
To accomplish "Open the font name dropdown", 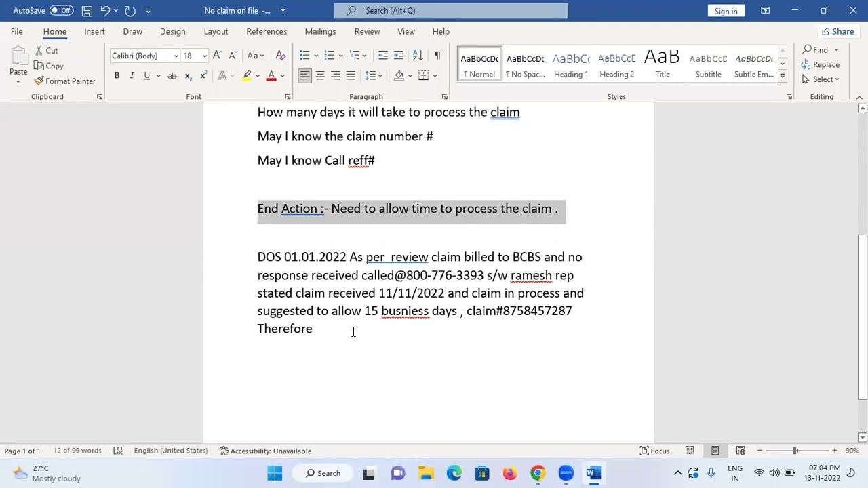I will pos(176,56).
